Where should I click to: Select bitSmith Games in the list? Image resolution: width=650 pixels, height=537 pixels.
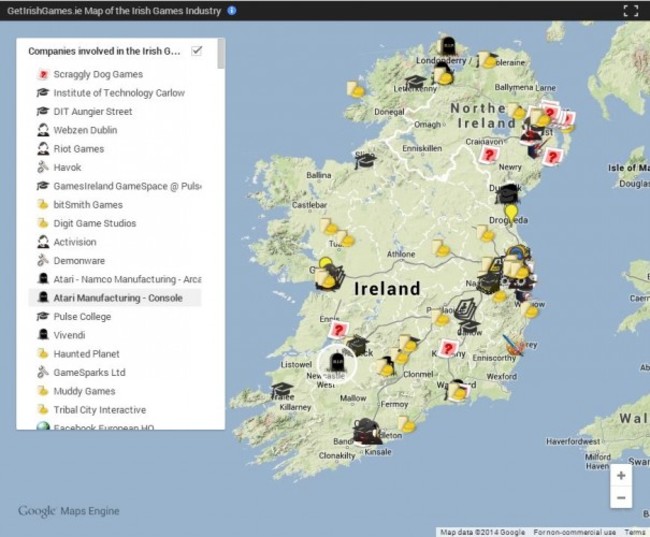(x=88, y=205)
